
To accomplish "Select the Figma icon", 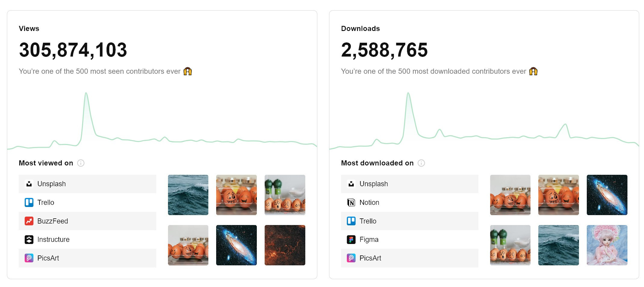I will pos(351,239).
